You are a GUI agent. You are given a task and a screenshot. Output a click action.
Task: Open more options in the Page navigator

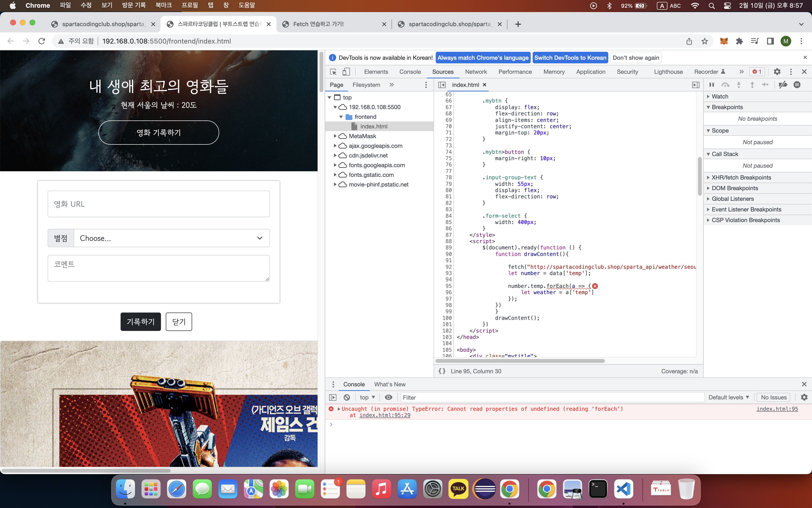(426, 85)
